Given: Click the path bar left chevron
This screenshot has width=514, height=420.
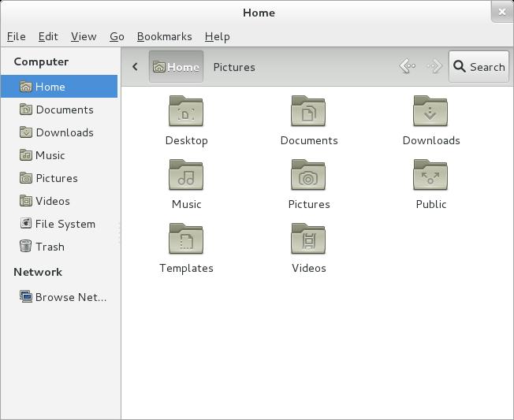Looking at the screenshot, I should coord(135,67).
